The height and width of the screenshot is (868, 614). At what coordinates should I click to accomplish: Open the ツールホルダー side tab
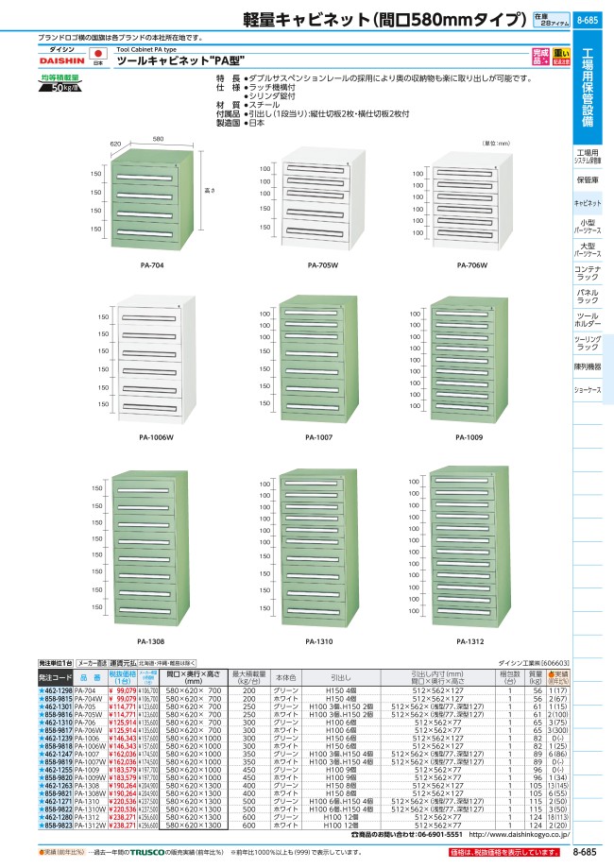pos(587,321)
